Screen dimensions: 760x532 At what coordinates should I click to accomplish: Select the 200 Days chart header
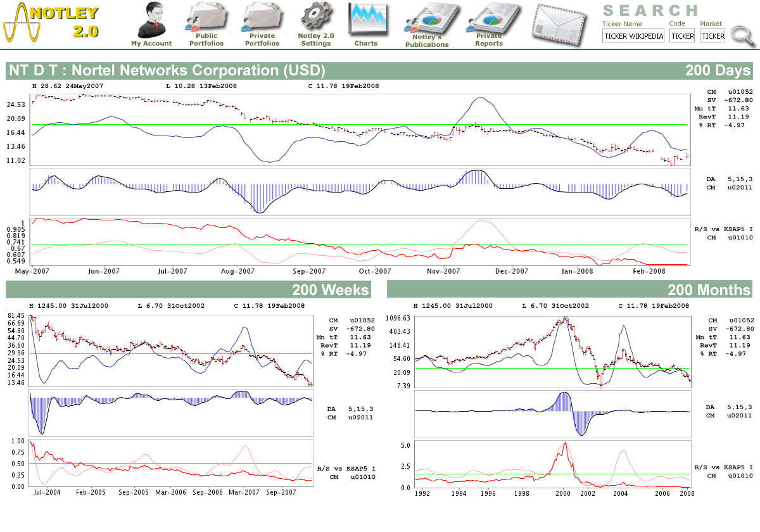tap(718, 70)
